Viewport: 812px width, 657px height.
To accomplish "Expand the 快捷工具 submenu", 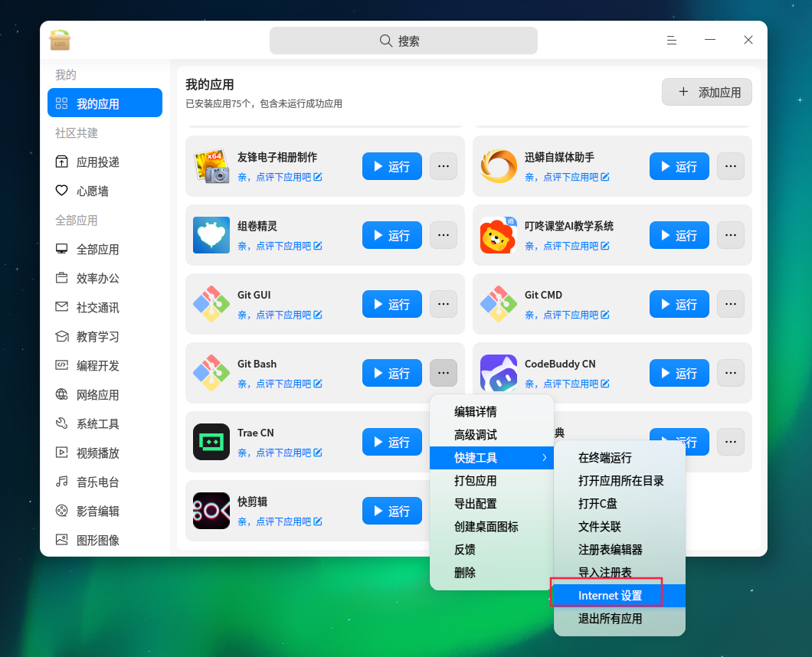I will click(492, 458).
